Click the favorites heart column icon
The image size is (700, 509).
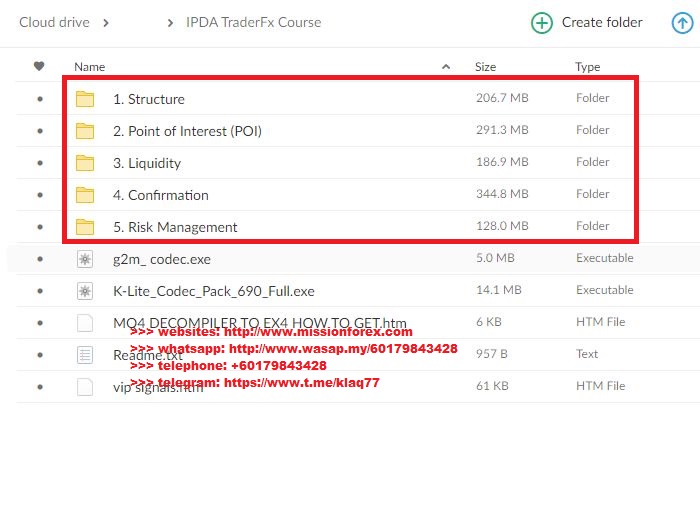point(39,66)
